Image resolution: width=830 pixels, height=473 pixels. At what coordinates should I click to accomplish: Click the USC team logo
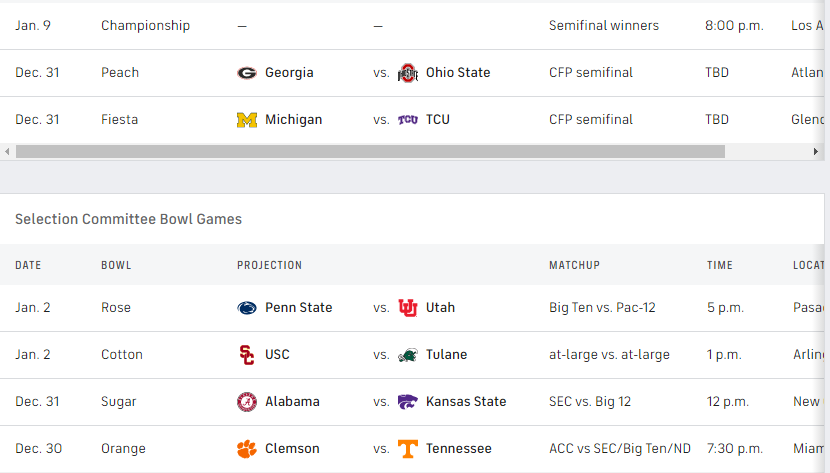[x=247, y=355]
